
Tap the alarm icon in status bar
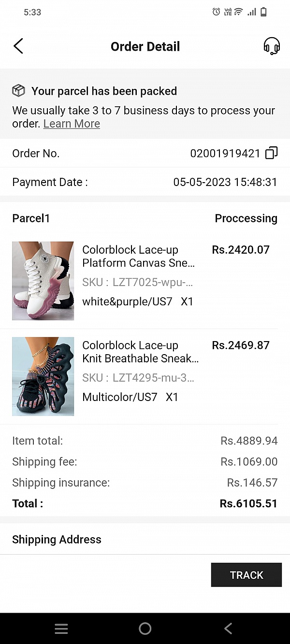tap(216, 12)
